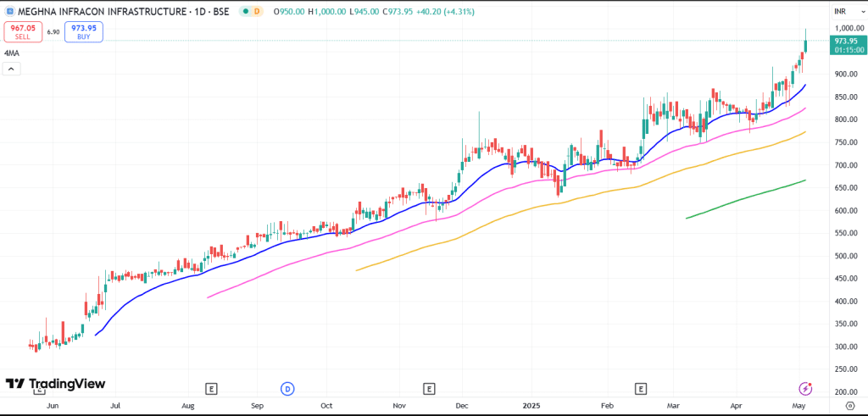Click the 350.00 price axis label
Viewport: 868px width, 416px height.
[845, 324]
